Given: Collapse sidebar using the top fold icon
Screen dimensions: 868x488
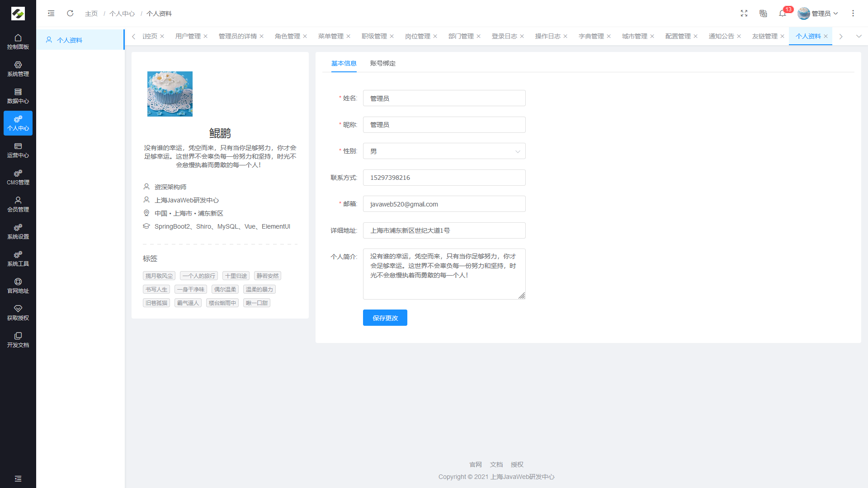Looking at the screenshot, I should [x=51, y=14].
